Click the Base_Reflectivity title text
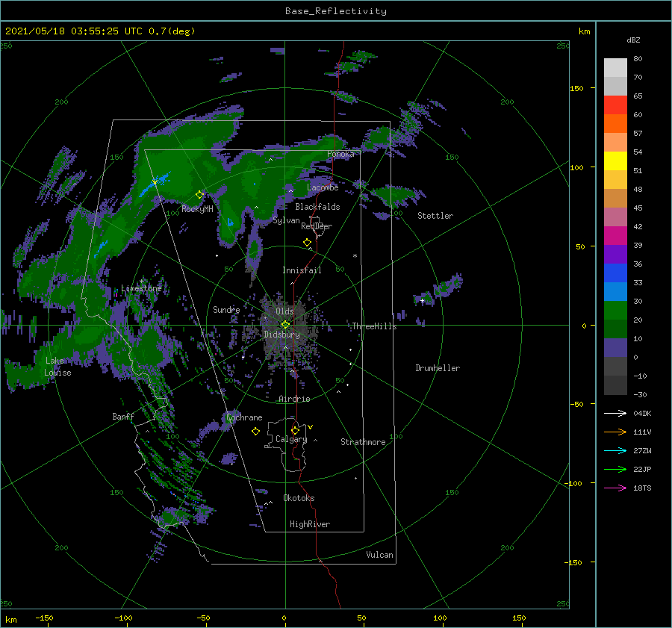This screenshot has width=672, height=628. [336, 11]
